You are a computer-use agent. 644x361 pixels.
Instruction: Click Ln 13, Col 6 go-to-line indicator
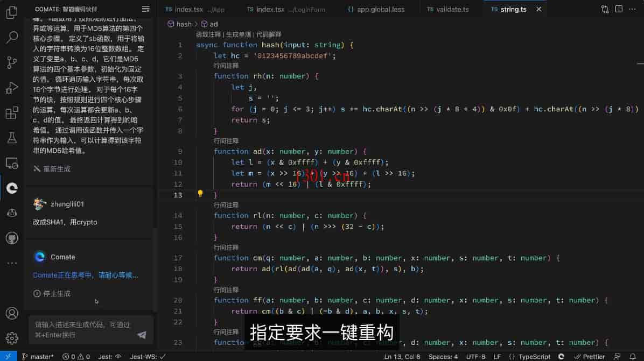[x=402, y=357]
